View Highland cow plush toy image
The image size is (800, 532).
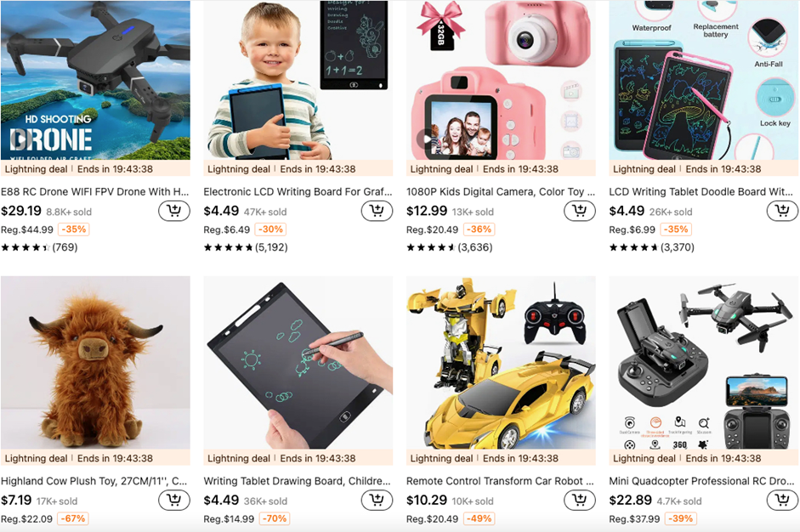coord(95,363)
